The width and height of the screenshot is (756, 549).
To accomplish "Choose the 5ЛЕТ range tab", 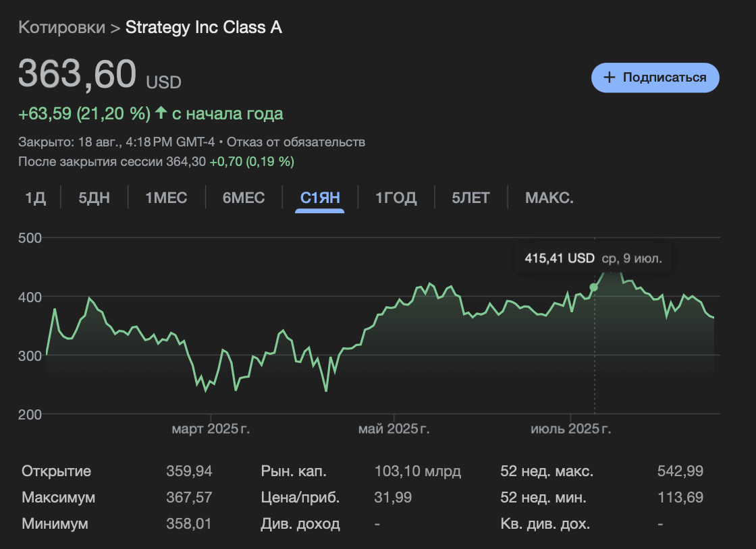I will (470, 198).
